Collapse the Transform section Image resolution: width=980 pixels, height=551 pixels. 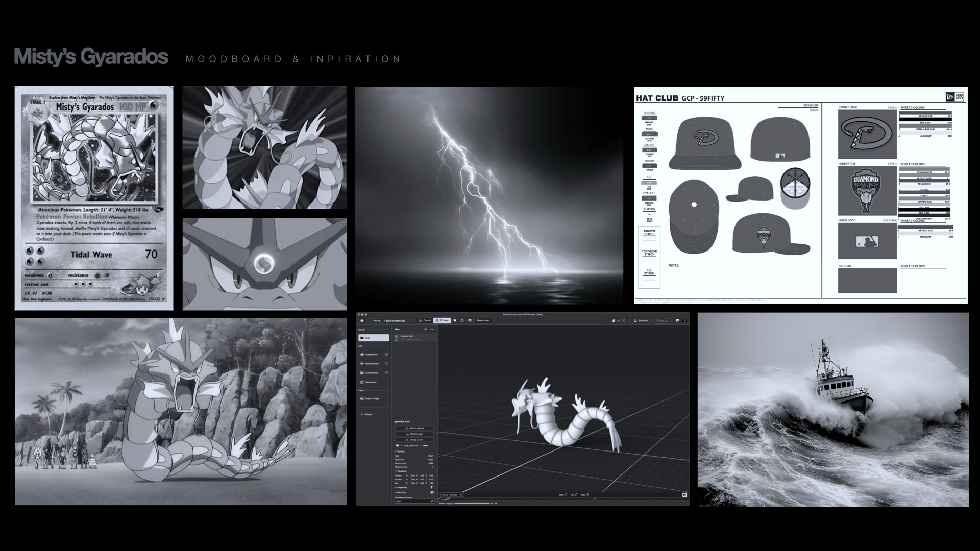tap(396, 471)
